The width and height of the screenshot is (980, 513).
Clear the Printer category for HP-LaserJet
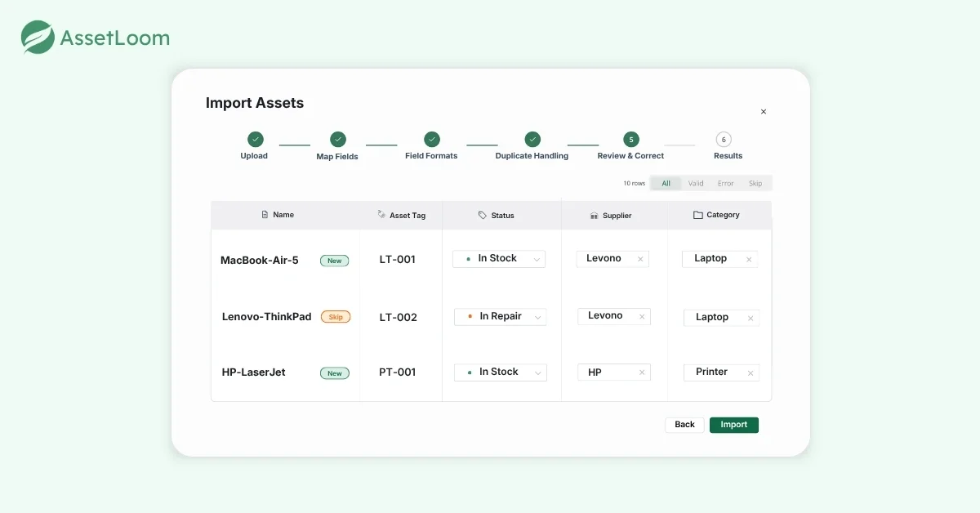751,373
